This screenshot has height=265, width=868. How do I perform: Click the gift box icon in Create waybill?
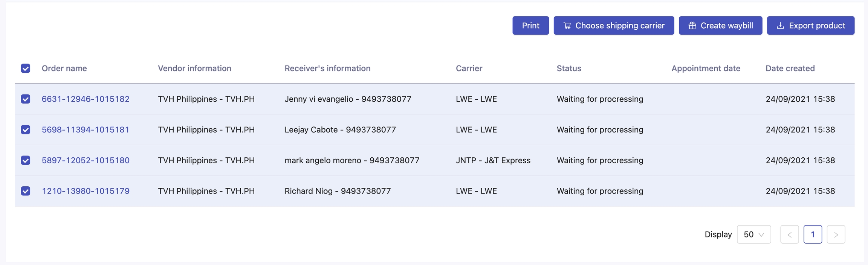pyautogui.click(x=692, y=26)
